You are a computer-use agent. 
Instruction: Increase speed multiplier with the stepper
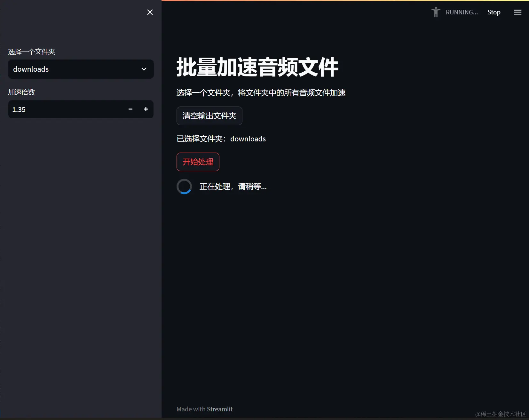[146, 109]
